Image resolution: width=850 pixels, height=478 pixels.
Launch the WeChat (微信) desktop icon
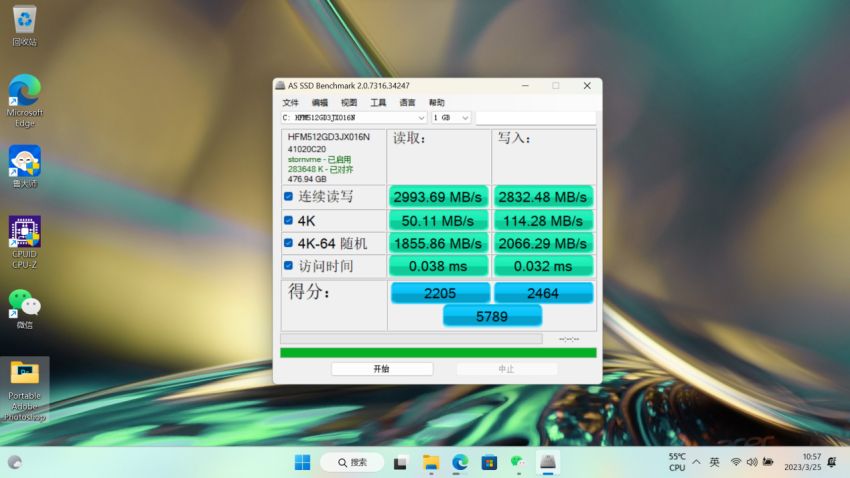(24, 304)
